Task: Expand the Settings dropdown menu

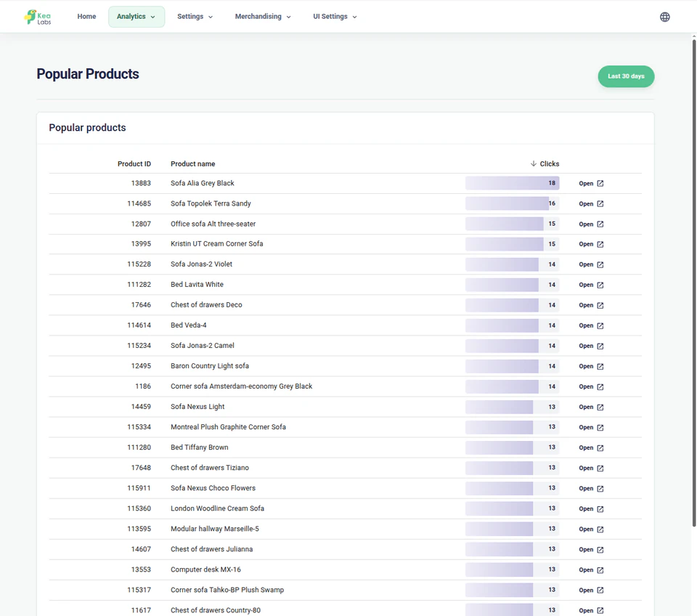Action: pyautogui.click(x=195, y=17)
